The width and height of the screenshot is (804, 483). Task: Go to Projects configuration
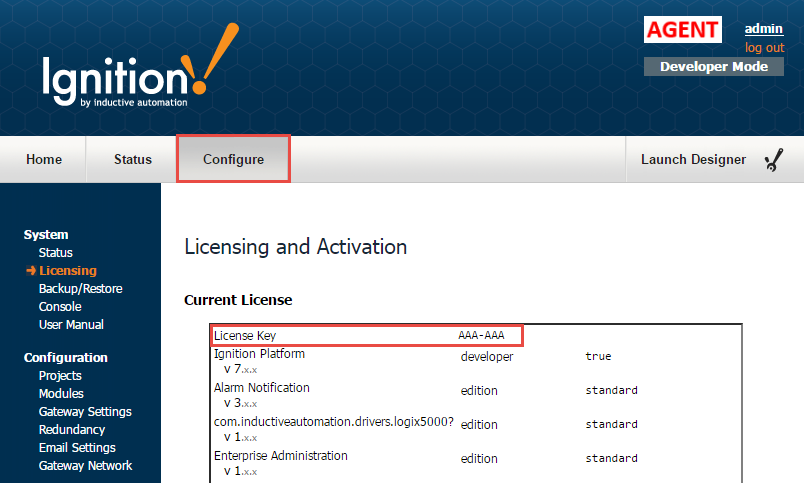[x=60, y=376]
